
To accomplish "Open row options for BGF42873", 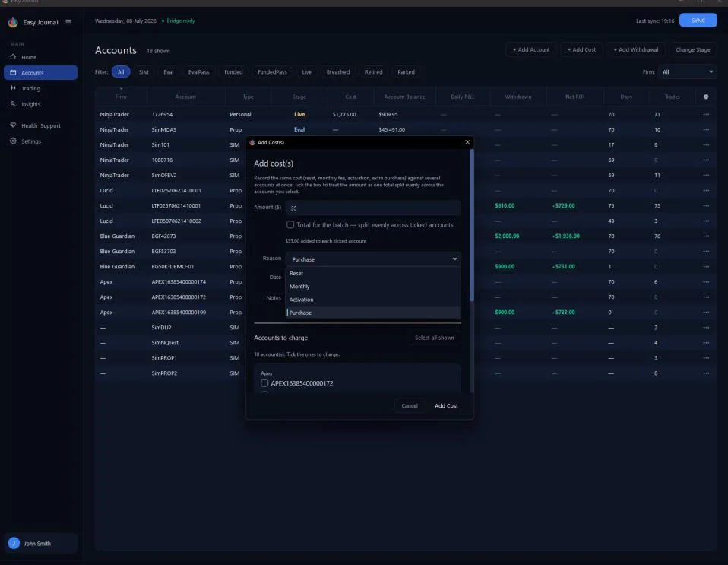I will (706, 236).
